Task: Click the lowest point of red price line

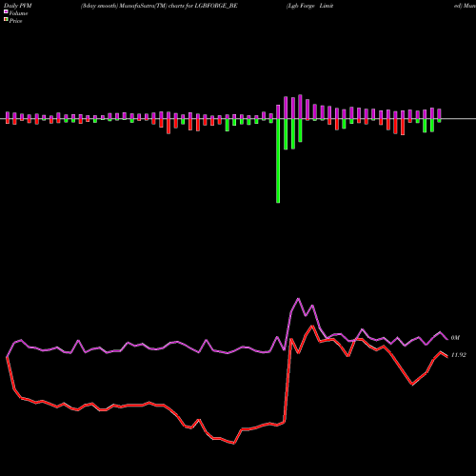Action: click(234, 443)
